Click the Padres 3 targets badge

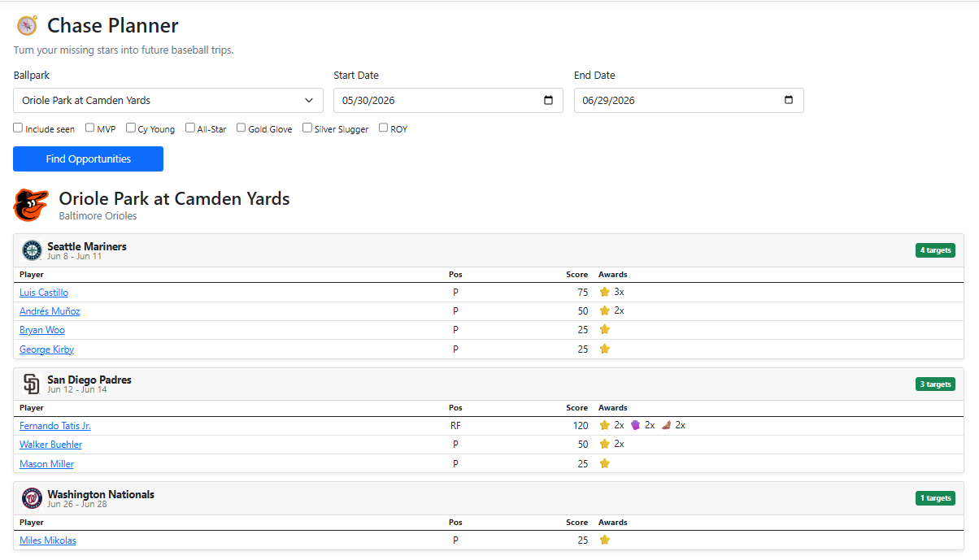point(935,384)
